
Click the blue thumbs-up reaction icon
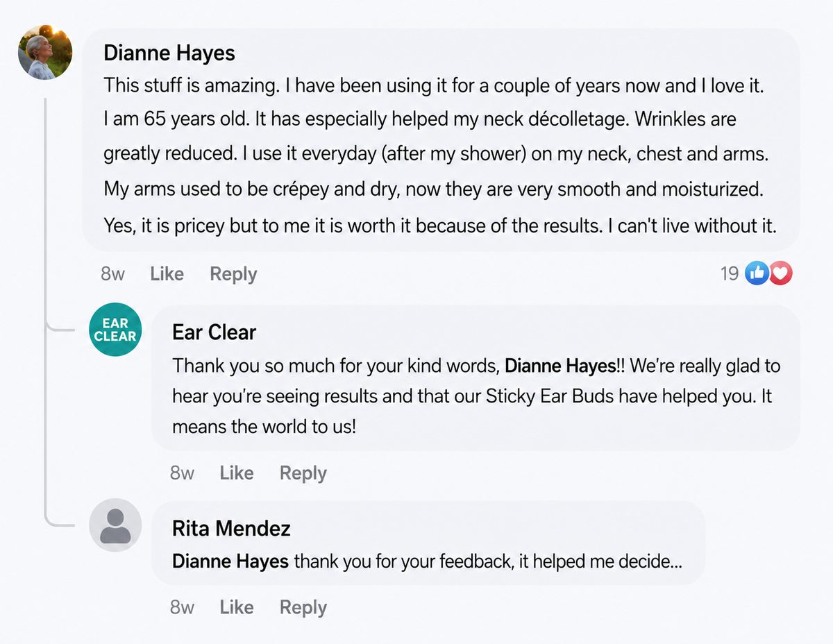[757, 273]
